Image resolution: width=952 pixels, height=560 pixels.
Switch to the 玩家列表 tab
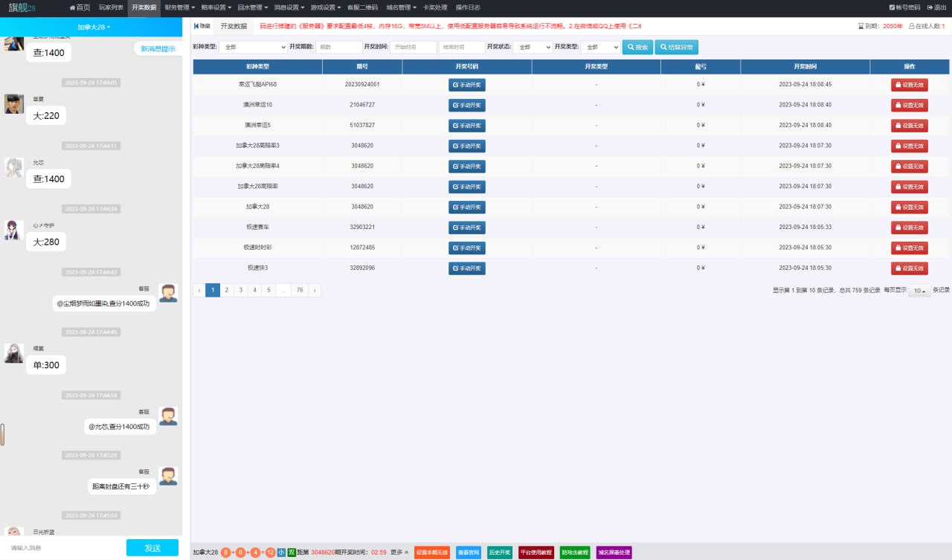coord(111,7)
